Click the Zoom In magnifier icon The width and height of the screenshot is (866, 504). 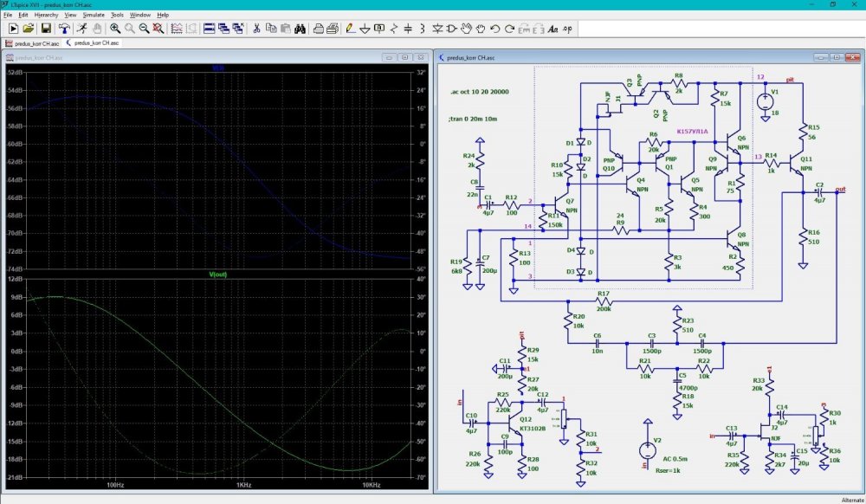tap(114, 29)
